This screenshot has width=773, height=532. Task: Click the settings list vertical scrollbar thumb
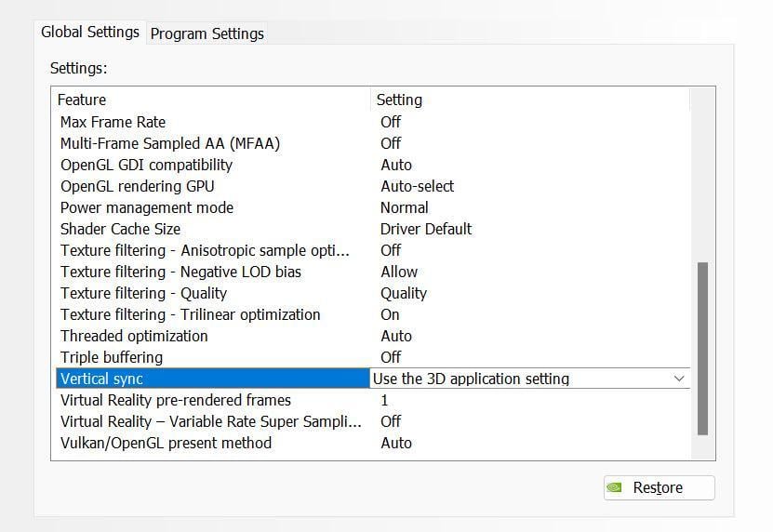[x=702, y=349]
